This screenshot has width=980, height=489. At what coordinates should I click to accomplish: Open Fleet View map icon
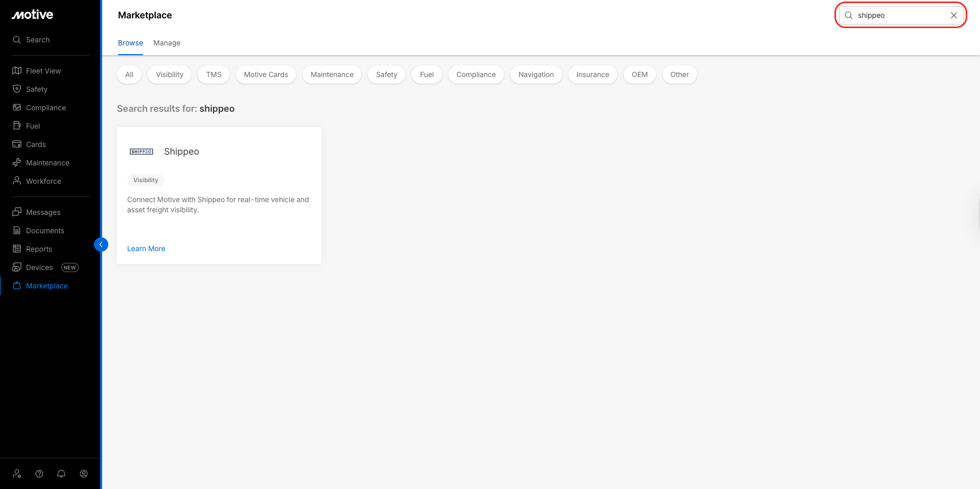17,70
